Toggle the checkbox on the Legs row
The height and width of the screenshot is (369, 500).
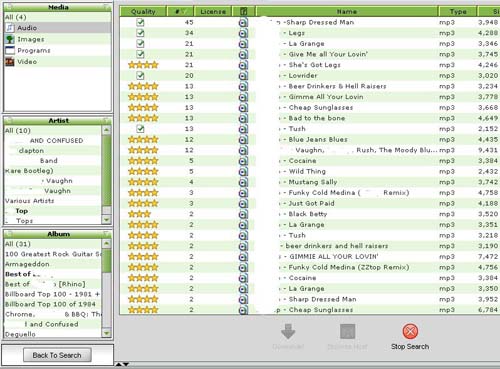pos(140,33)
